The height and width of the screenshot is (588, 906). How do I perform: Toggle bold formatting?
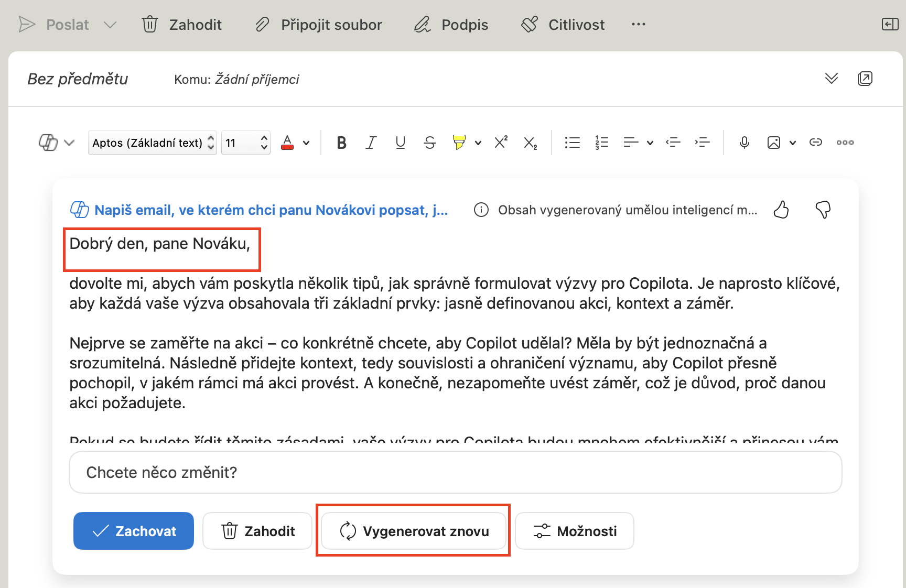pyautogui.click(x=341, y=143)
